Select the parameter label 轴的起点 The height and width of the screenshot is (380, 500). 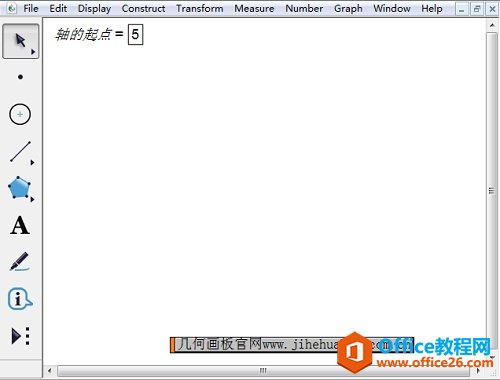pos(83,34)
